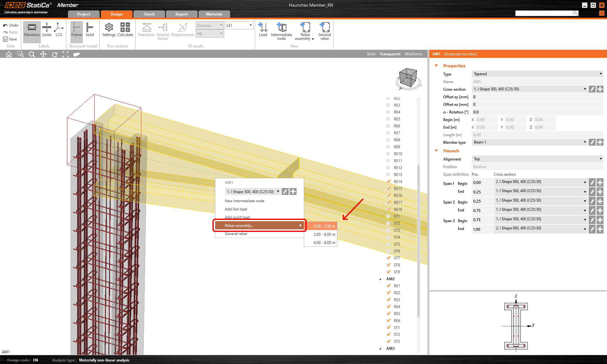Collapse the Haunch properties section
The width and height of the screenshot is (607, 364).
[x=437, y=151]
